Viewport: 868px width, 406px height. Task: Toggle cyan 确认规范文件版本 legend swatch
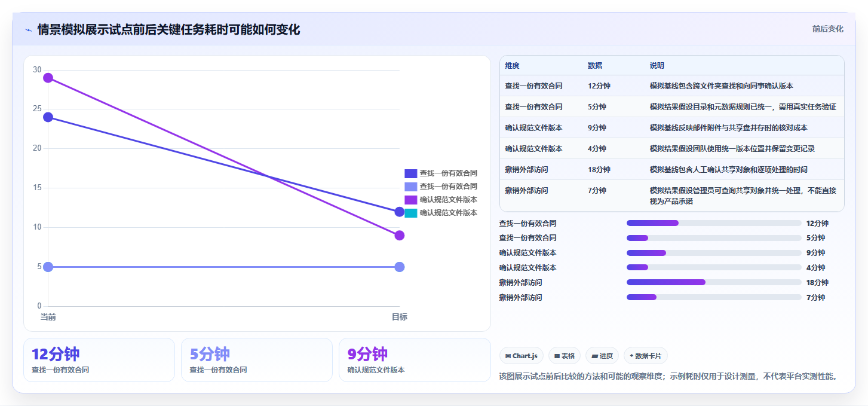[x=410, y=213]
